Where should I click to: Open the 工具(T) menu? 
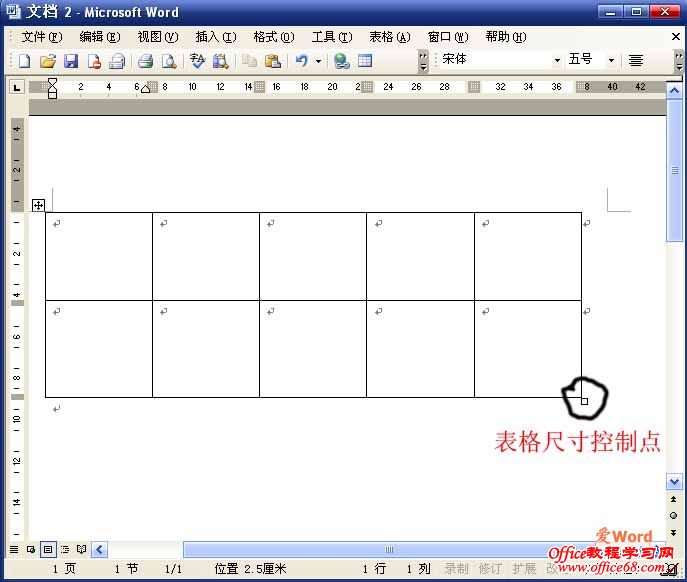click(x=332, y=37)
